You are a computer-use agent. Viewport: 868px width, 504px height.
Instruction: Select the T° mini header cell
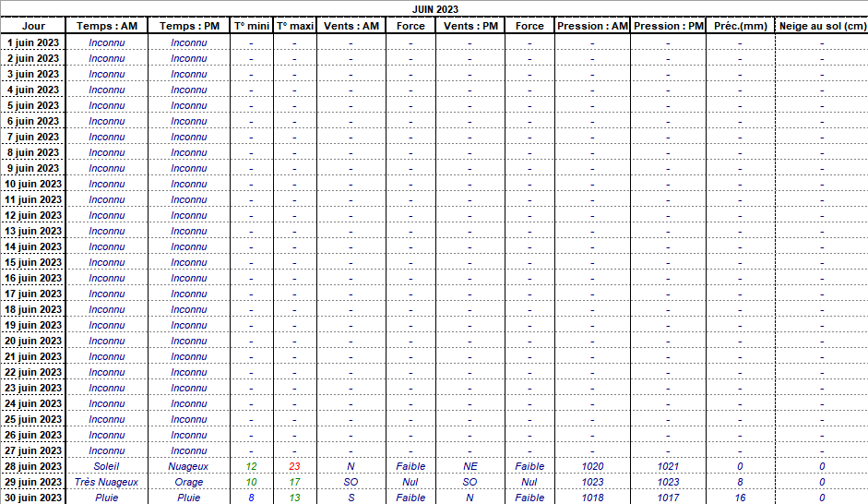point(251,26)
